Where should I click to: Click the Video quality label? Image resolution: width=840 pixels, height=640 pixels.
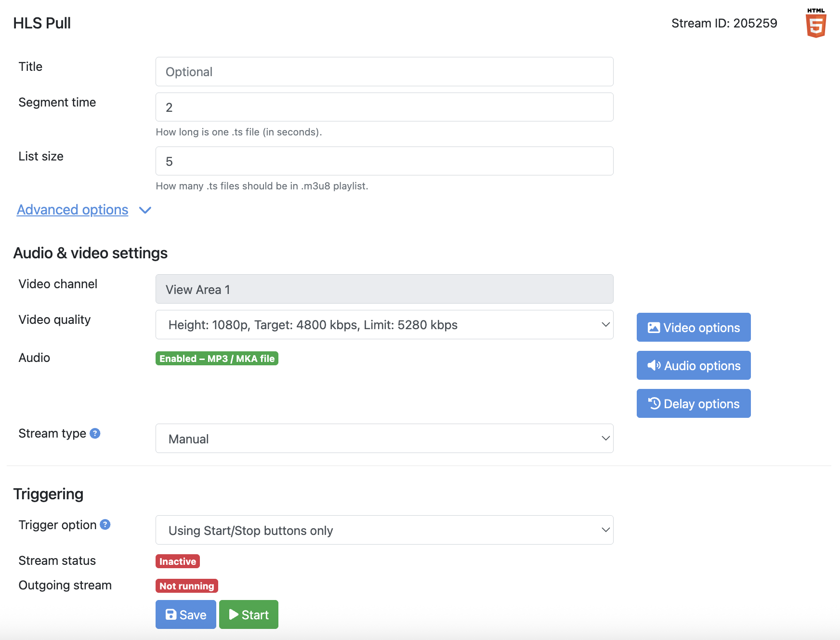pyautogui.click(x=54, y=320)
